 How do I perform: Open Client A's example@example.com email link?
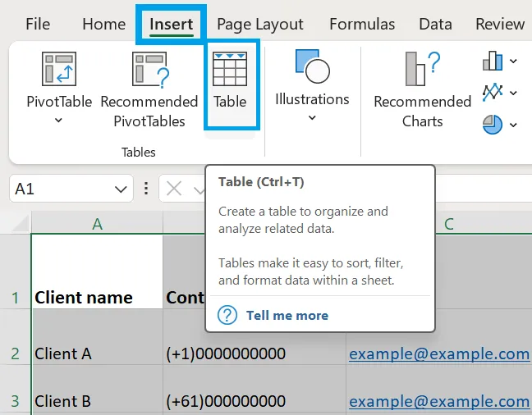(x=439, y=354)
